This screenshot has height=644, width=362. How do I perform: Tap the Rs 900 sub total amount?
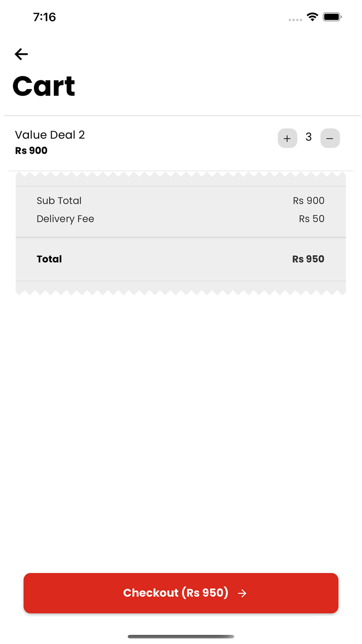point(309,201)
